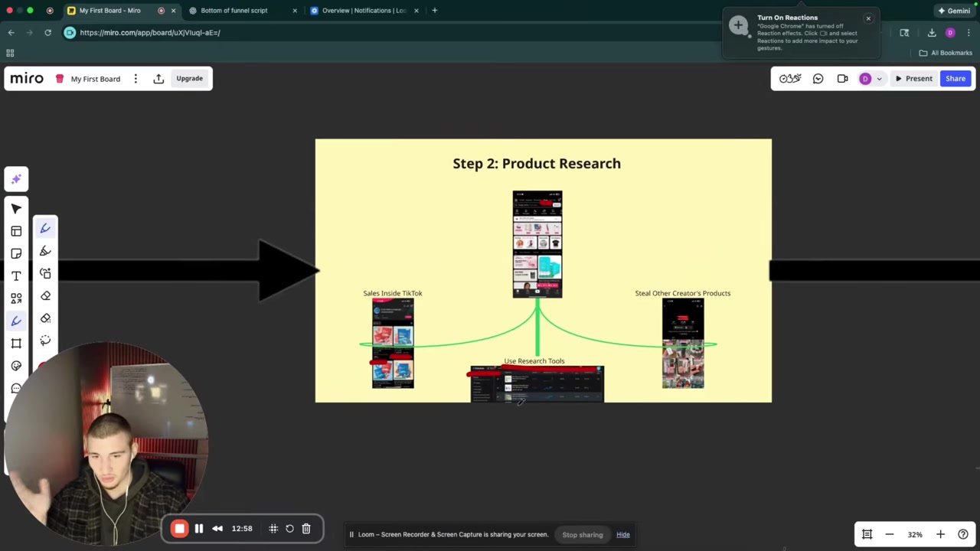This screenshot has width=980, height=551.
Task: Expand the user avatar dropdown arrow
Action: 879,79
